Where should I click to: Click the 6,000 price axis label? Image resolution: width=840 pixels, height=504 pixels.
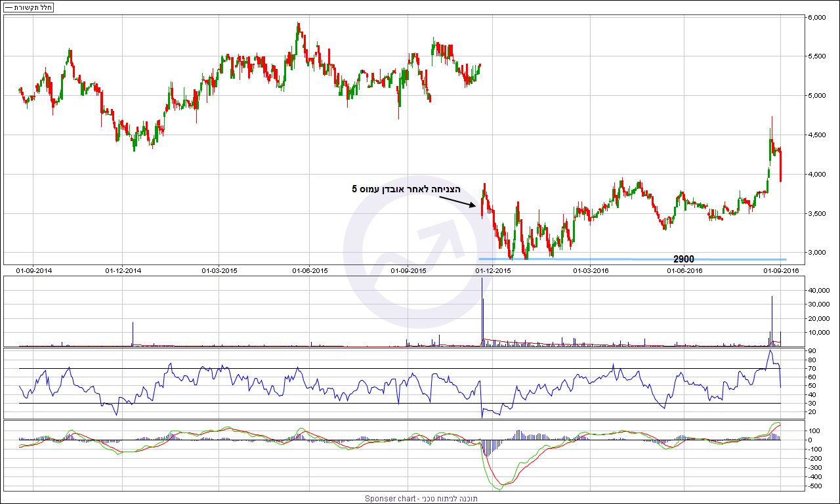pyautogui.click(x=818, y=18)
